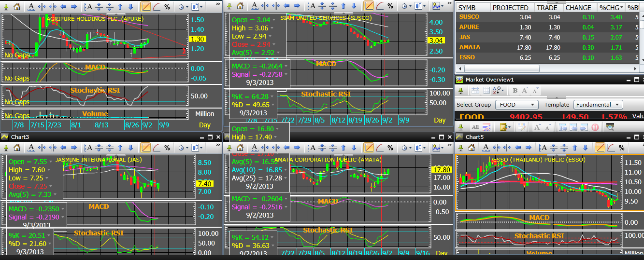644x260 pixels.
Task: Collapse Market Overview toolbar using small handle
Action: [x=557, y=97]
